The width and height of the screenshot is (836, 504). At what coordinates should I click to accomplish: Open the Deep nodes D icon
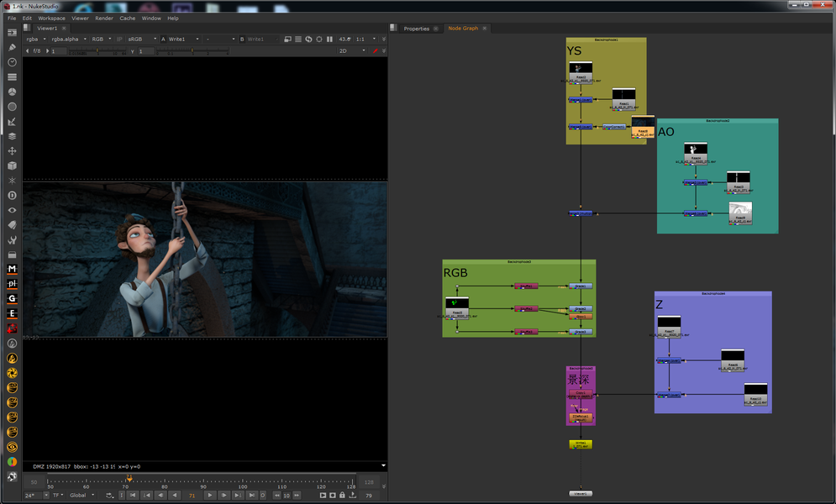[x=12, y=196]
